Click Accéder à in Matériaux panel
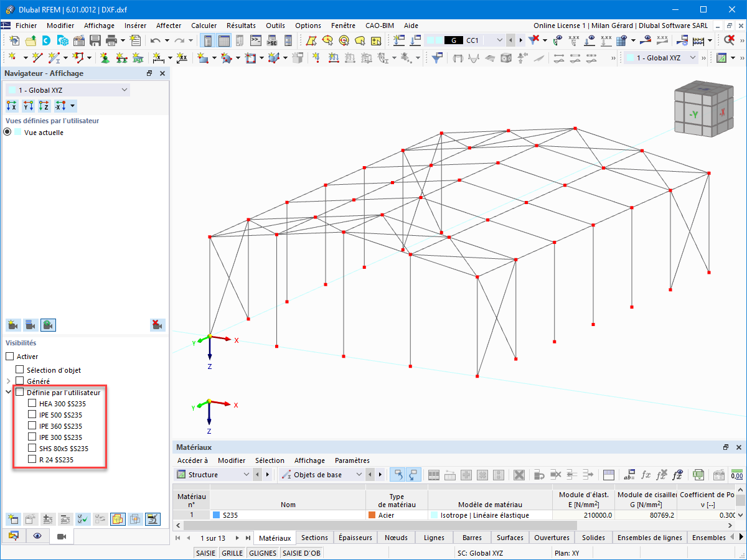Screen dimensions: 747x560 tap(192, 460)
